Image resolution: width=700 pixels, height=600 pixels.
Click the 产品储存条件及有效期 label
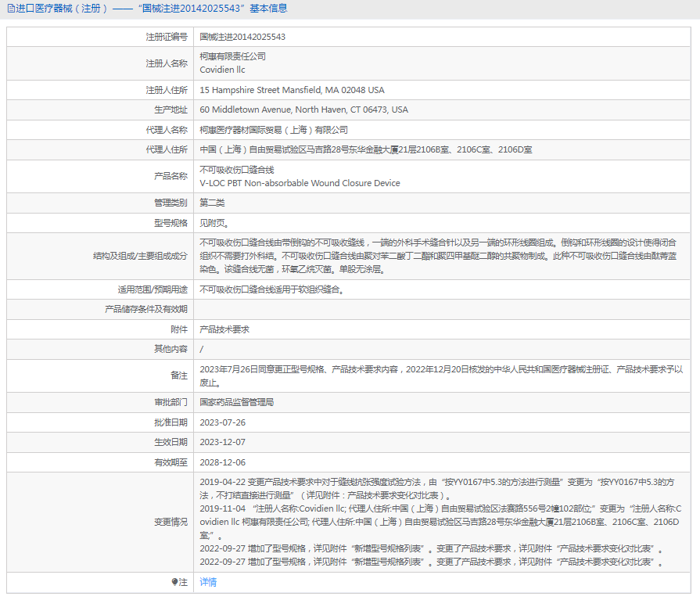tap(146, 309)
